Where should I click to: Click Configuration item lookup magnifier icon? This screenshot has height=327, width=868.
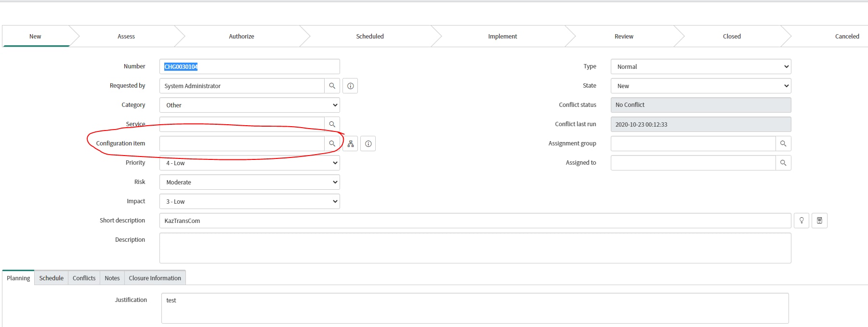[x=332, y=144]
